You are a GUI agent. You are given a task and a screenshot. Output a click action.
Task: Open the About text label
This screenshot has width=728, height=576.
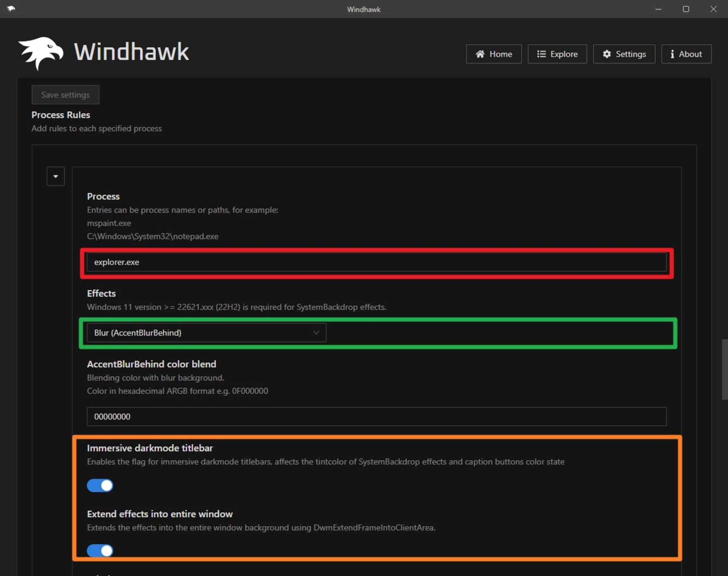[690, 54]
